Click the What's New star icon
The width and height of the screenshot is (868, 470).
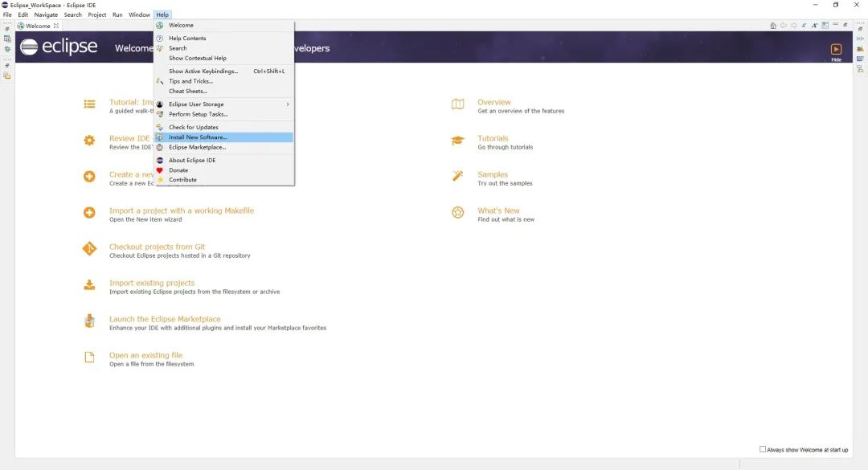click(458, 213)
